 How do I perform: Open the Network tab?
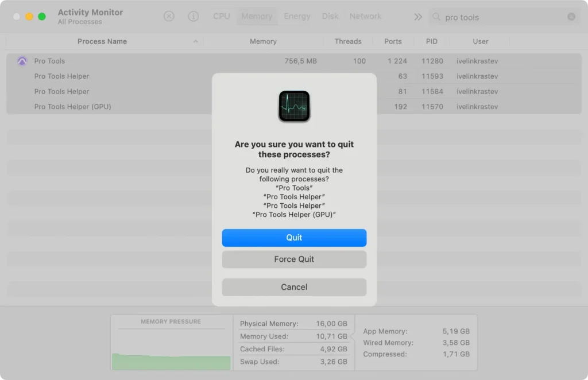coord(365,17)
